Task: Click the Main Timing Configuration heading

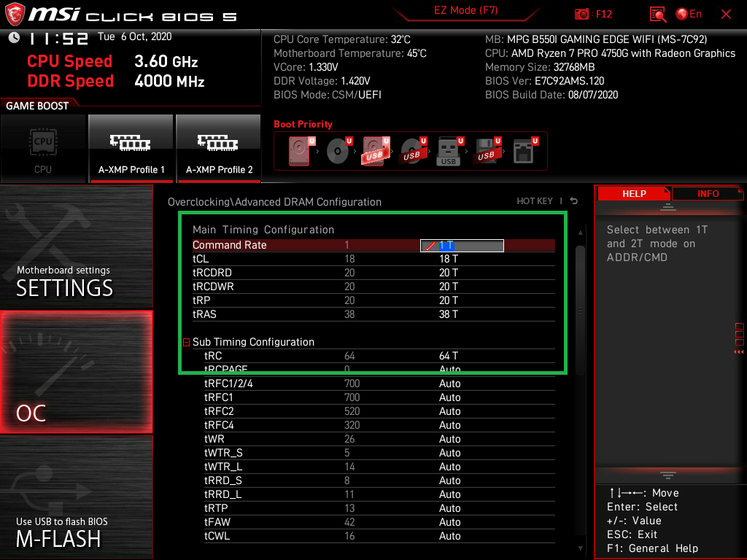Action: (x=263, y=230)
